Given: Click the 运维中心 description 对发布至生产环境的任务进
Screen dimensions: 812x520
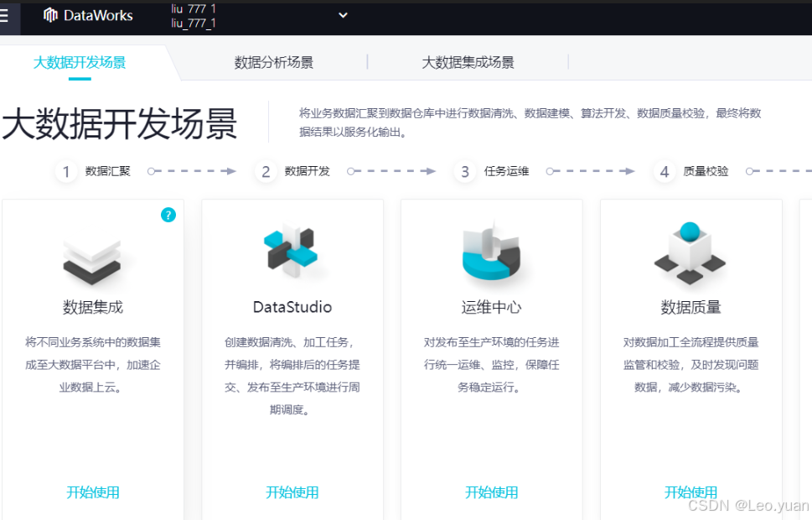Looking at the screenshot, I should tap(491, 365).
